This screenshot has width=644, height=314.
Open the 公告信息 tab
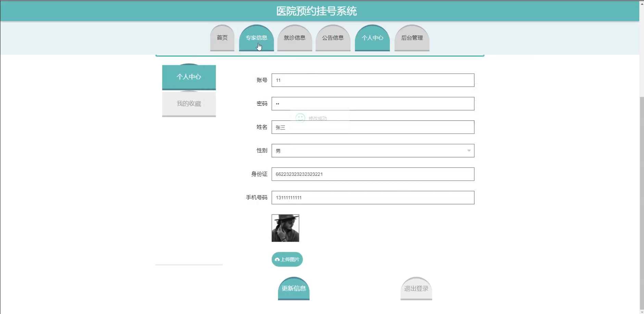point(333,38)
